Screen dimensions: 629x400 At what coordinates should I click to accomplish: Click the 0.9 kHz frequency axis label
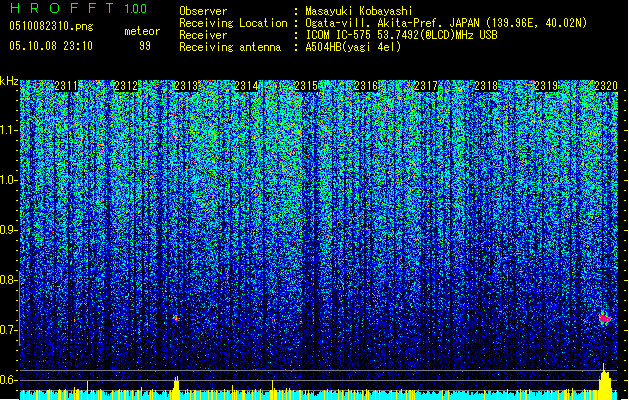pyautogui.click(x=9, y=230)
